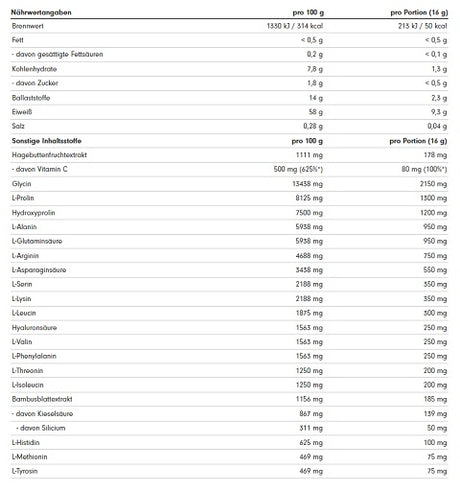This screenshot has width=460, height=491.
Task: Select the Brennwert row label
Action: click(x=28, y=26)
